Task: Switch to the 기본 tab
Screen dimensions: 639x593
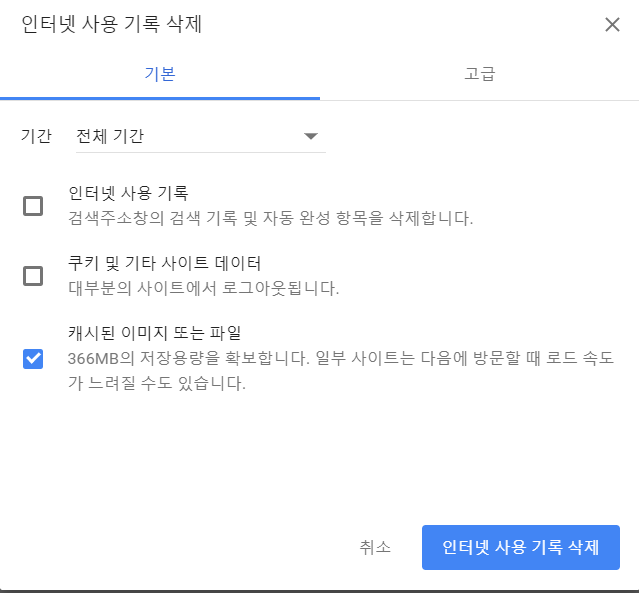Action: [x=160, y=74]
